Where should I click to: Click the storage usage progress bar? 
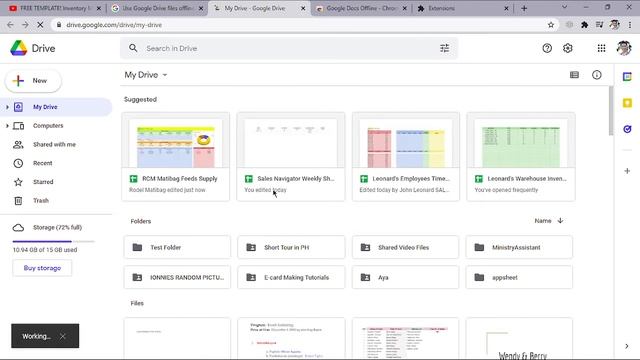(x=53, y=241)
